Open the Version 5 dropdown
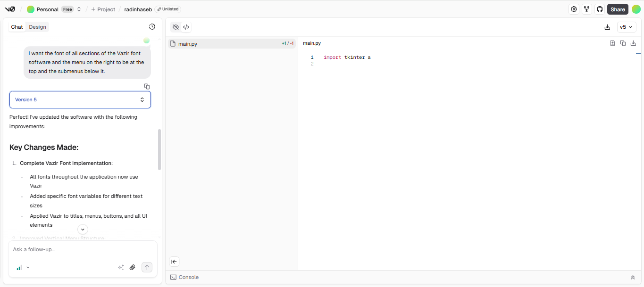 click(x=80, y=99)
